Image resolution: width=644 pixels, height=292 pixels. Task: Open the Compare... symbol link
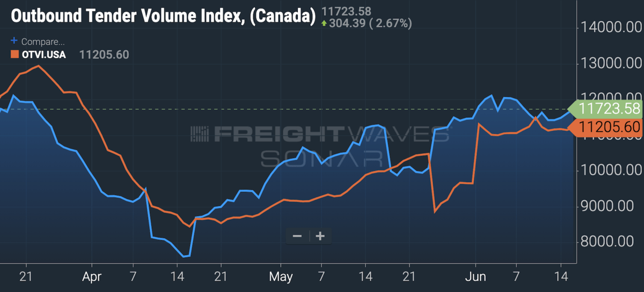pyautogui.click(x=43, y=41)
